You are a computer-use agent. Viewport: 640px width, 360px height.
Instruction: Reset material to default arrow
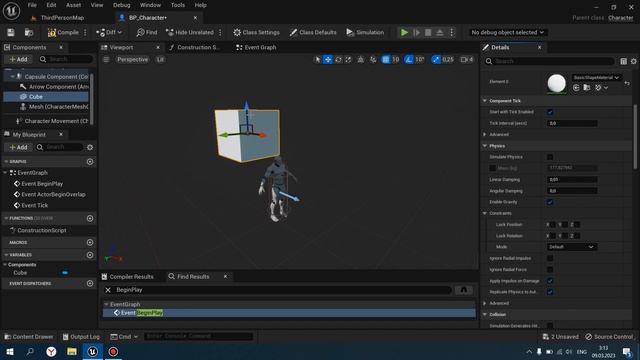(x=627, y=83)
